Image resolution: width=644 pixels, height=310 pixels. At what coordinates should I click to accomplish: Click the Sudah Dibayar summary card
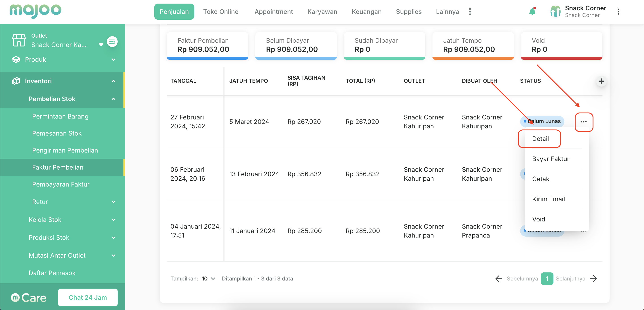coord(384,45)
